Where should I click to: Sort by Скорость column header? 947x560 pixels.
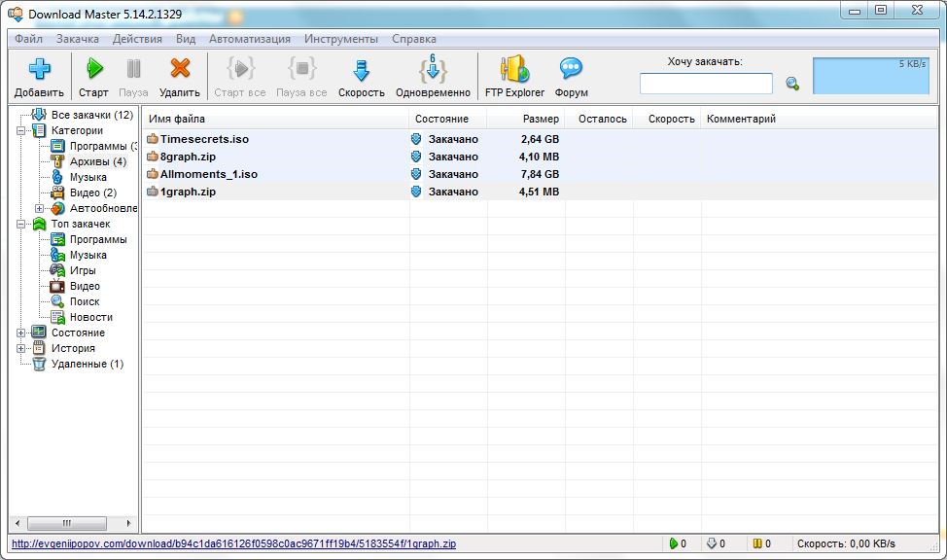[x=667, y=119]
